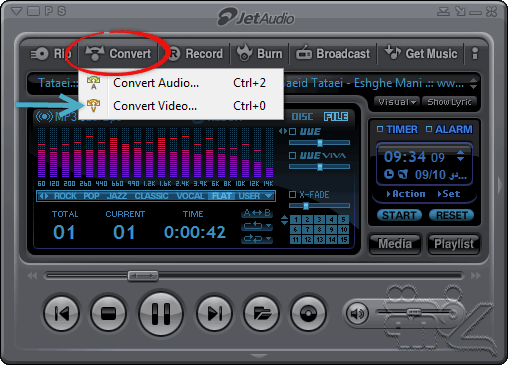This screenshot has height=365, width=508.
Task: Go to previous track
Action: coord(62,313)
